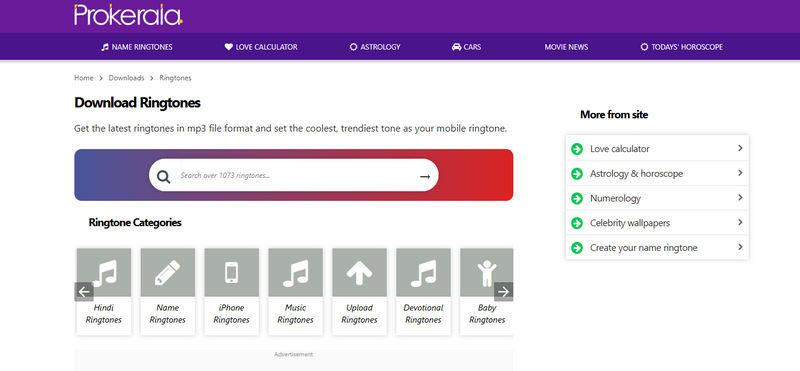Open the Devotional Ringtones note tile

[423, 273]
